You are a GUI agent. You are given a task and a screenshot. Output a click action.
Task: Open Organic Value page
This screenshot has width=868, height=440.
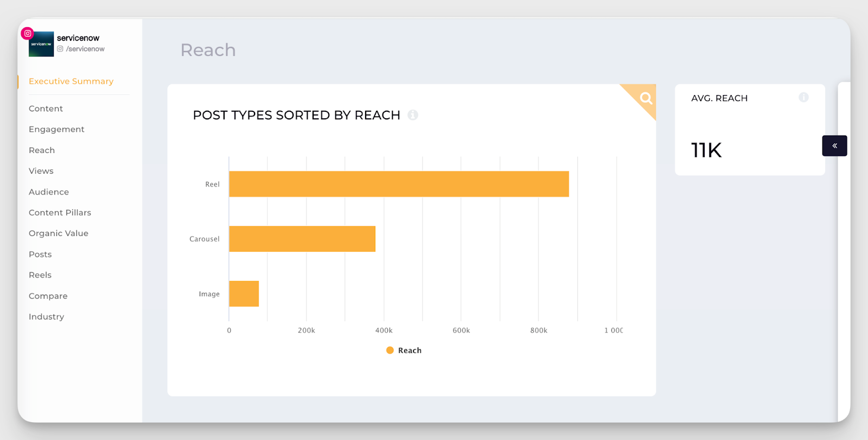coord(59,233)
